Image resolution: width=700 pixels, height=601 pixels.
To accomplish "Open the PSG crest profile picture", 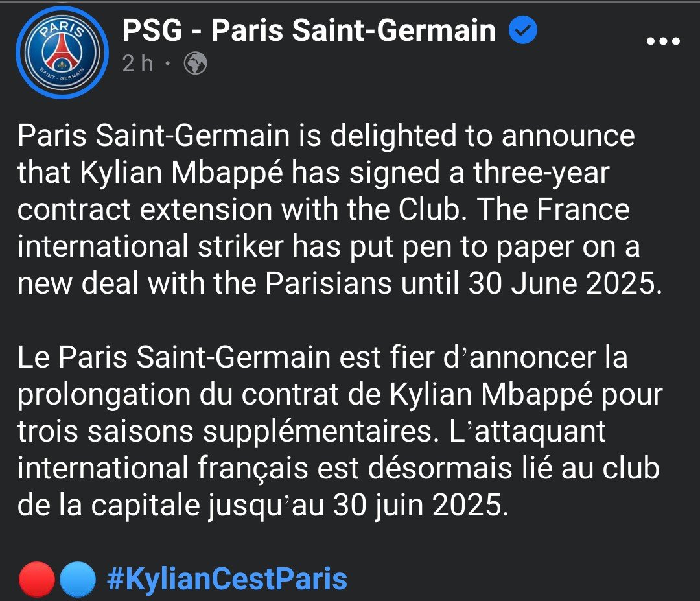I will click(x=61, y=51).
